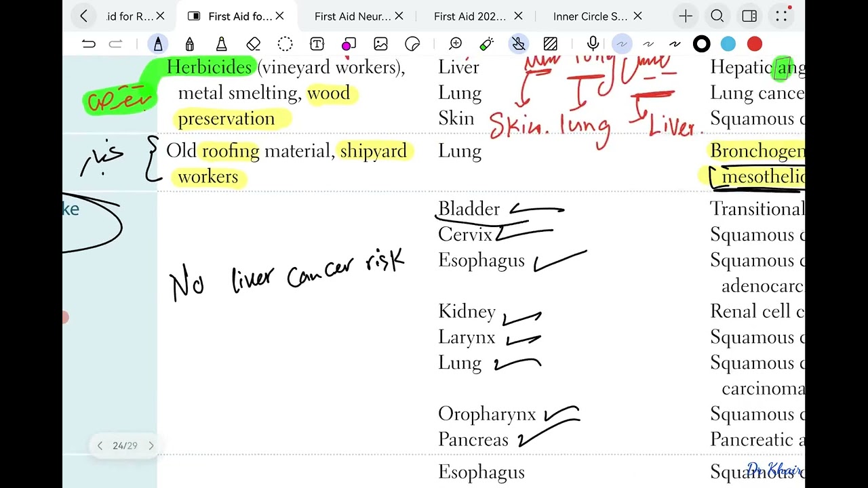Click the 'Bladder' entry in the list
Screen dimensions: 868x488
pos(469,209)
